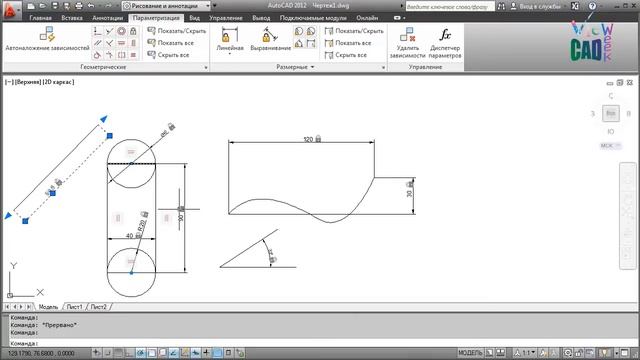Select the Horizontal geometric constraint icon

click(121, 43)
